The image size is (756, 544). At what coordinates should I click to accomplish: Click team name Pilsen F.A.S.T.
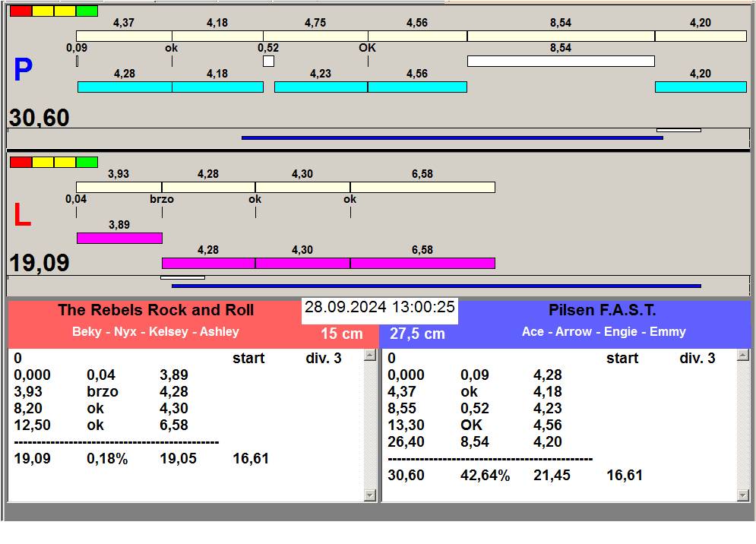[x=603, y=310]
